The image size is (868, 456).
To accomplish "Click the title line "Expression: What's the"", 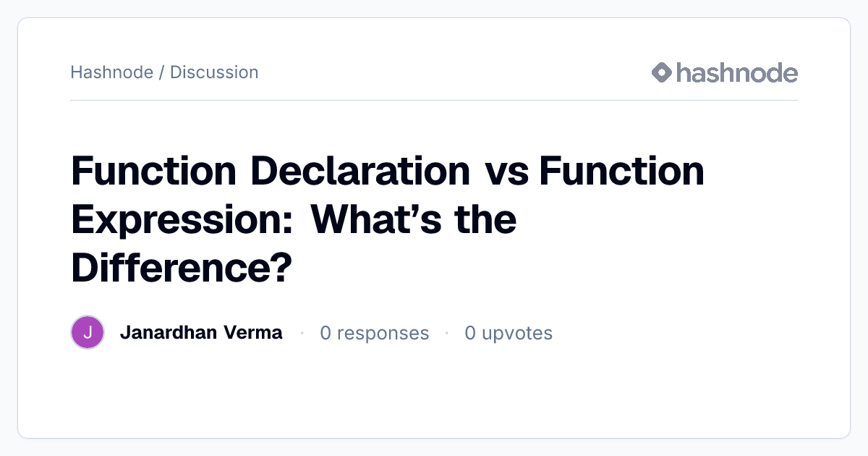I will pos(294,219).
